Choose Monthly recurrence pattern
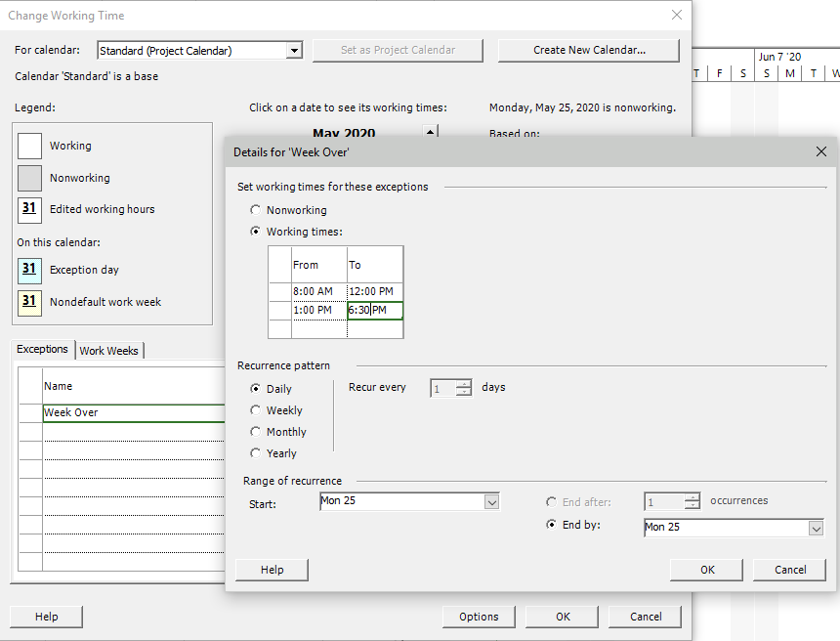The width and height of the screenshot is (840, 641). 255,432
